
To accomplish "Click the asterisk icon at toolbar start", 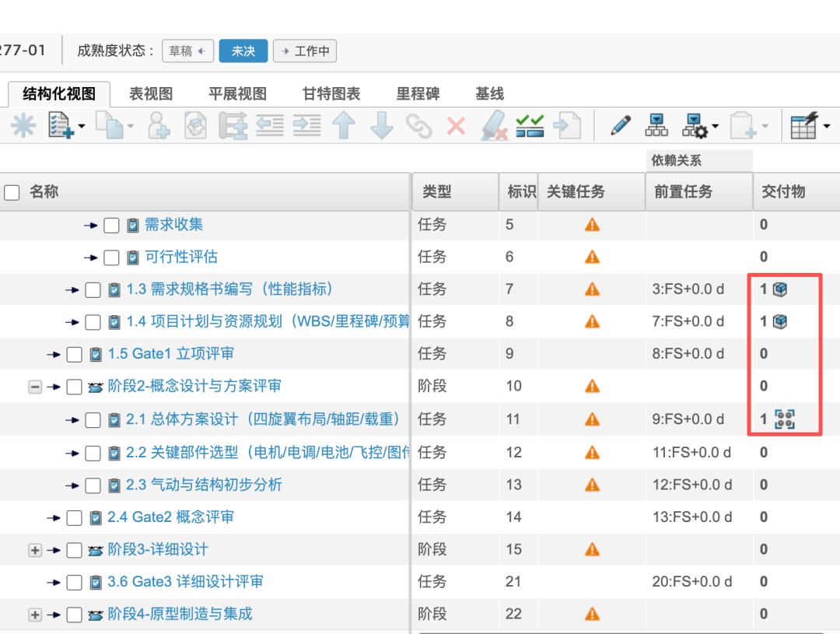I will pos(23,126).
